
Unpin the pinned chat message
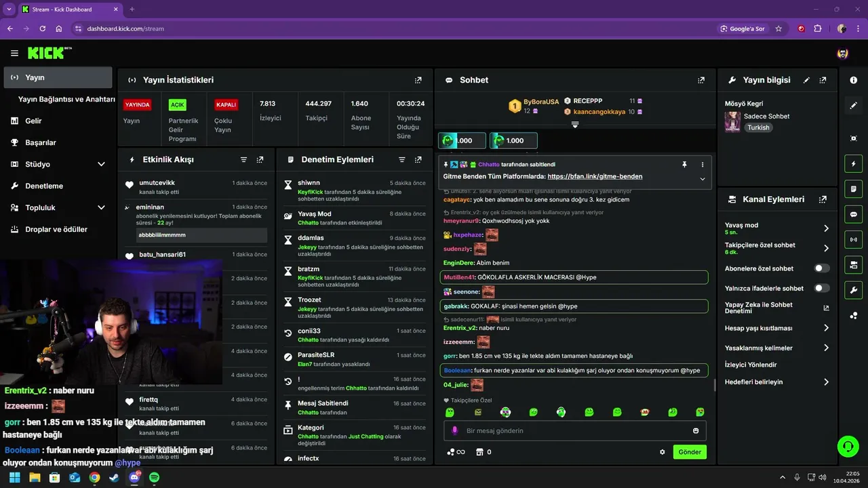(684, 165)
